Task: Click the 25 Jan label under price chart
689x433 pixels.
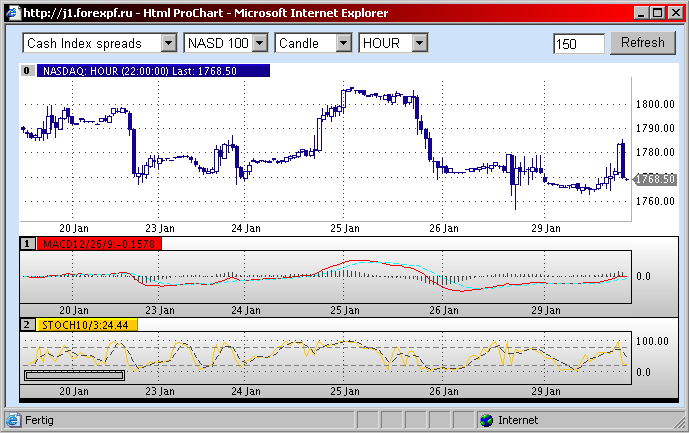Action: click(x=345, y=229)
